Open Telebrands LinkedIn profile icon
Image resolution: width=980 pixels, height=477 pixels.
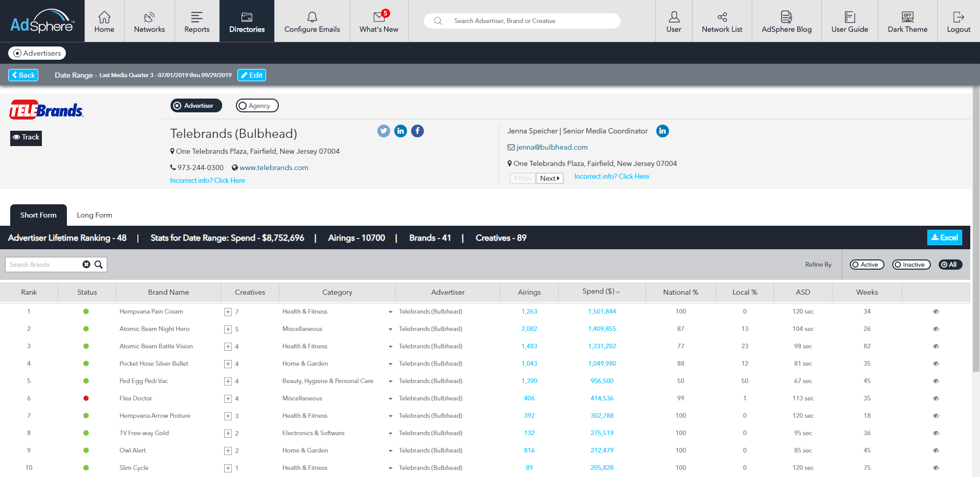point(400,131)
